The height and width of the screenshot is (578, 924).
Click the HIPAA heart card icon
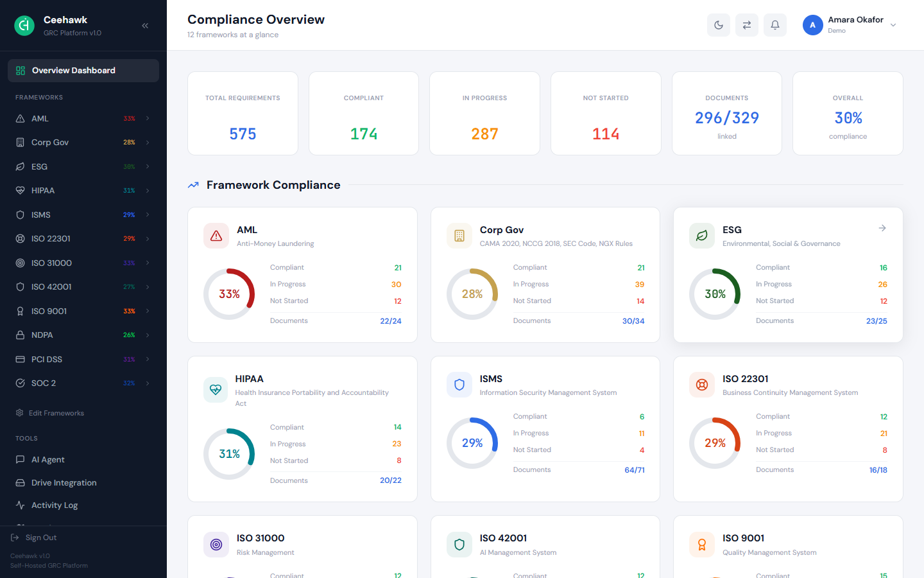pos(216,390)
